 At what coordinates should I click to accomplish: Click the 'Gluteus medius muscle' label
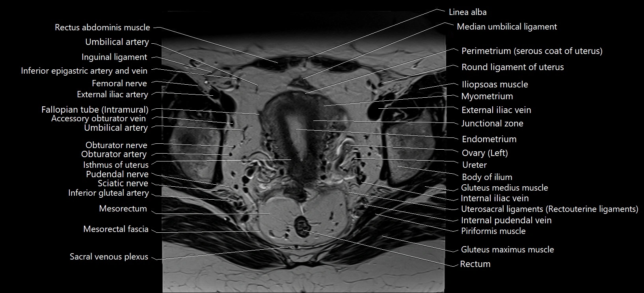pos(504,188)
